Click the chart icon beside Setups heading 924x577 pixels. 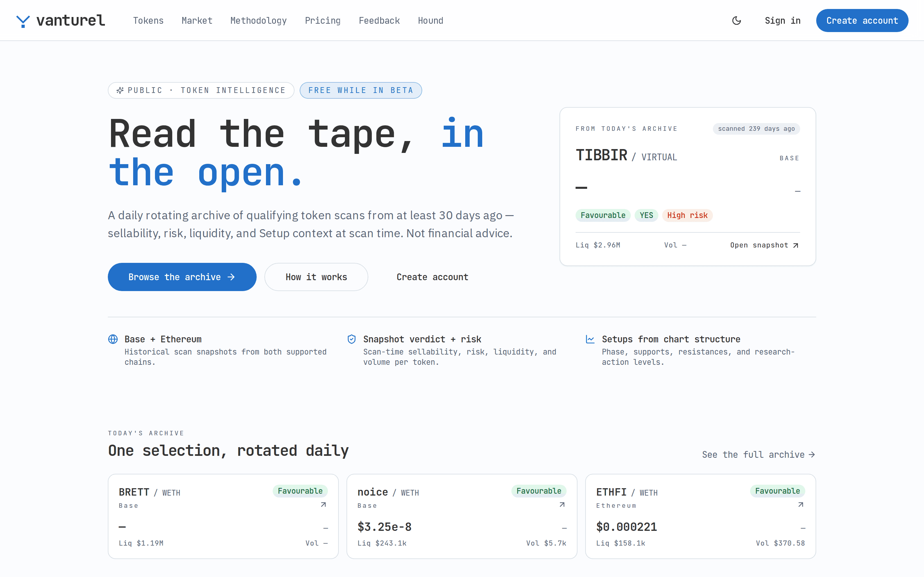[590, 339]
